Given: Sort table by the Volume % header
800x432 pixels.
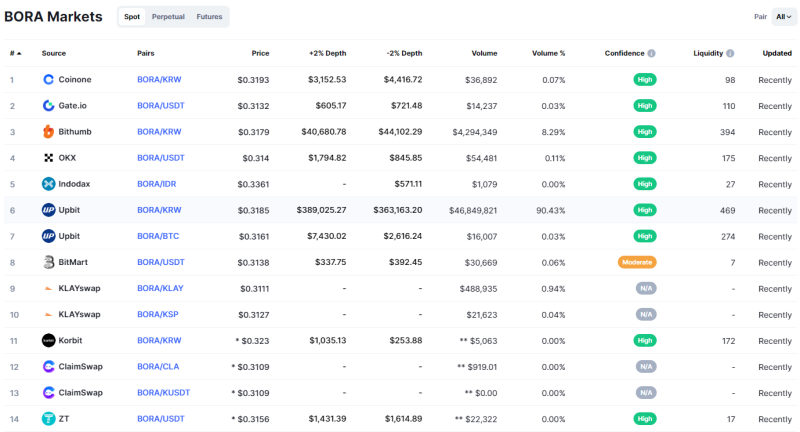Looking at the screenshot, I should [x=548, y=53].
